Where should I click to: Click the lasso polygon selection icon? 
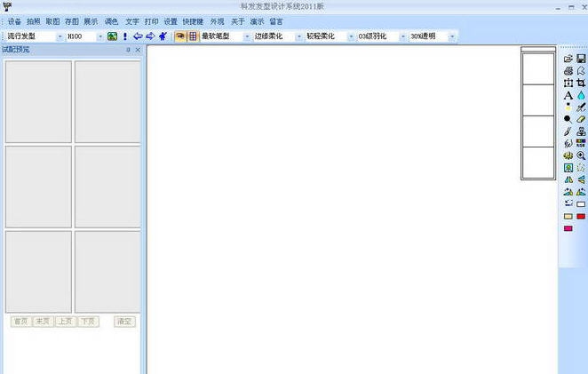[x=581, y=70]
